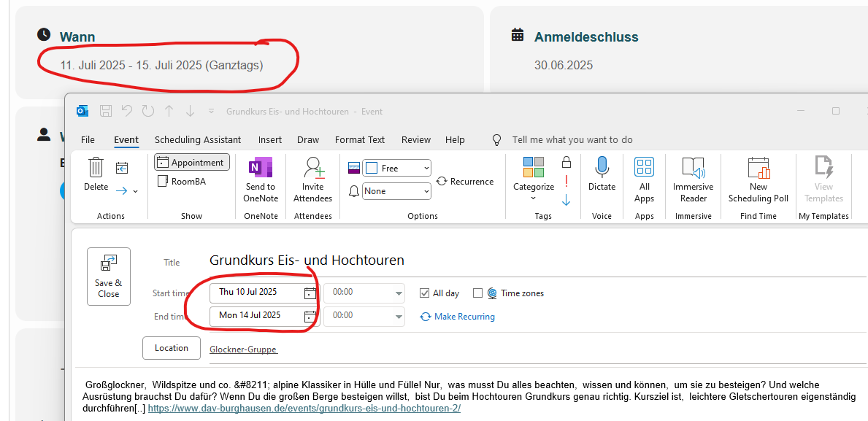
Task: Click the Next Item down arrow
Action: (x=190, y=111)
